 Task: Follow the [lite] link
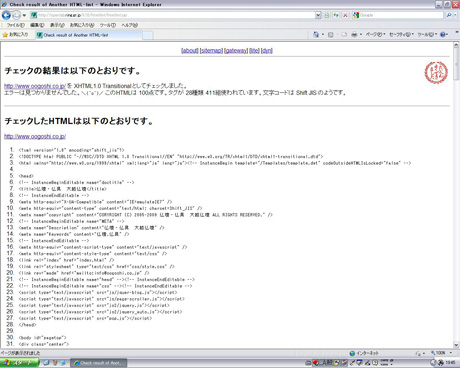(254, 51)
